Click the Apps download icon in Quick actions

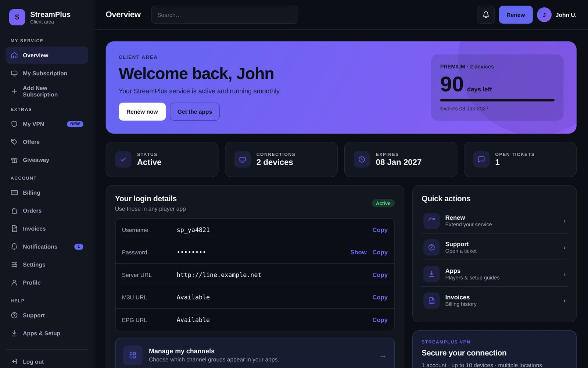[431, 274]
